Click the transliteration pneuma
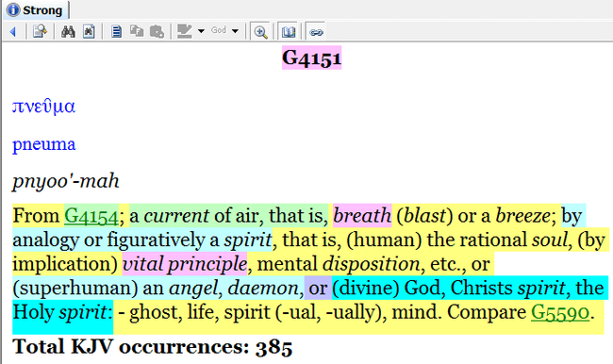Image resolution: width=613 pixels, height=364 pixels. click(x=43, y=144)
